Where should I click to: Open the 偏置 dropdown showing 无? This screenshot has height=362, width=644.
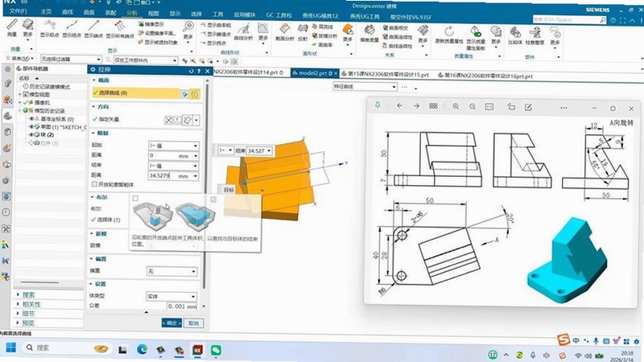tap(171, 271)
